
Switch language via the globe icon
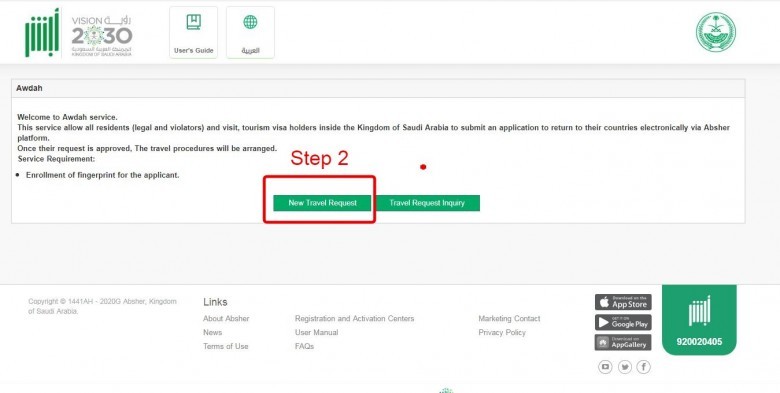coord(250,22)
